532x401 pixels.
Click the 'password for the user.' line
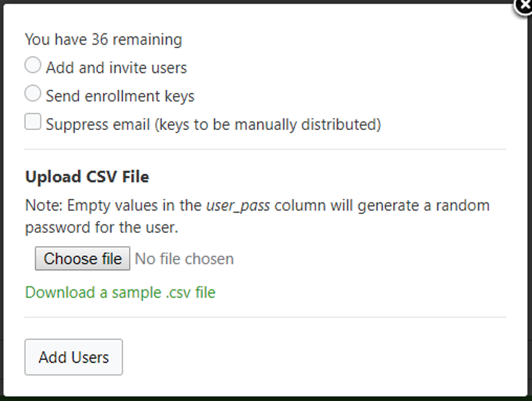tap(102, 227)
